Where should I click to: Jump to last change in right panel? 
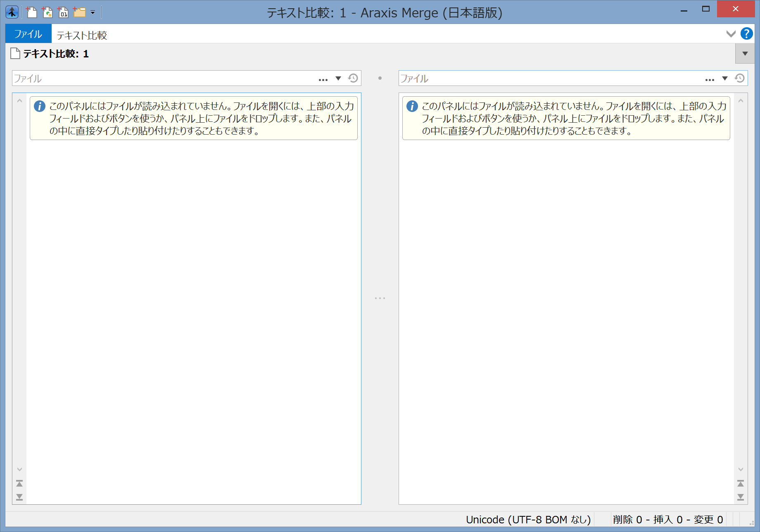coord(741,497)
